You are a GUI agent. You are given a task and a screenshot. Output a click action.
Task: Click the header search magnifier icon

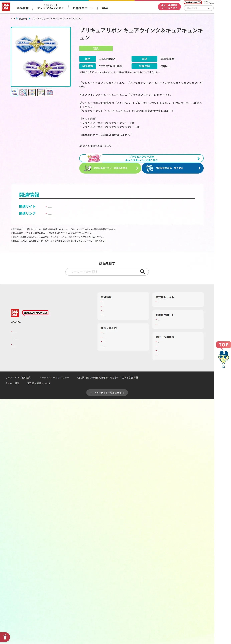pyautogui.click(x=209, y=8)
